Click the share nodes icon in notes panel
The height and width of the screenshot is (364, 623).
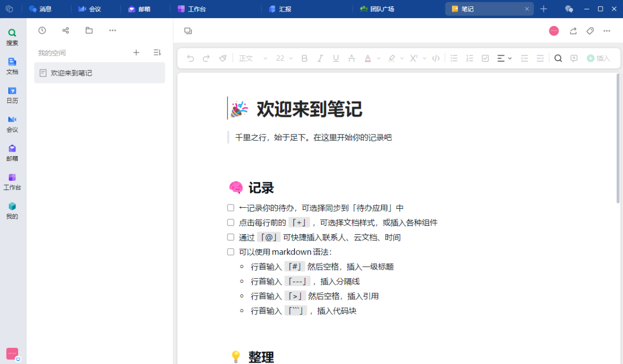65,31
